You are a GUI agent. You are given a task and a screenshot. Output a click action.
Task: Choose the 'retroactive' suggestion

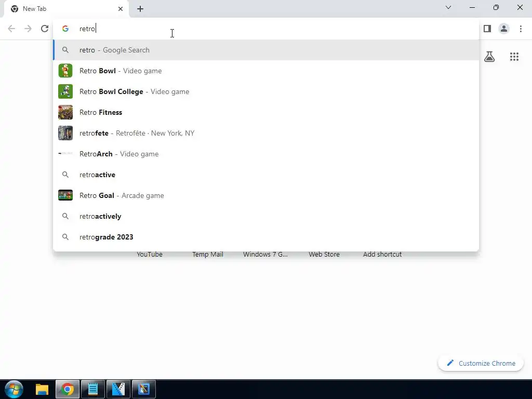(266, 175)
